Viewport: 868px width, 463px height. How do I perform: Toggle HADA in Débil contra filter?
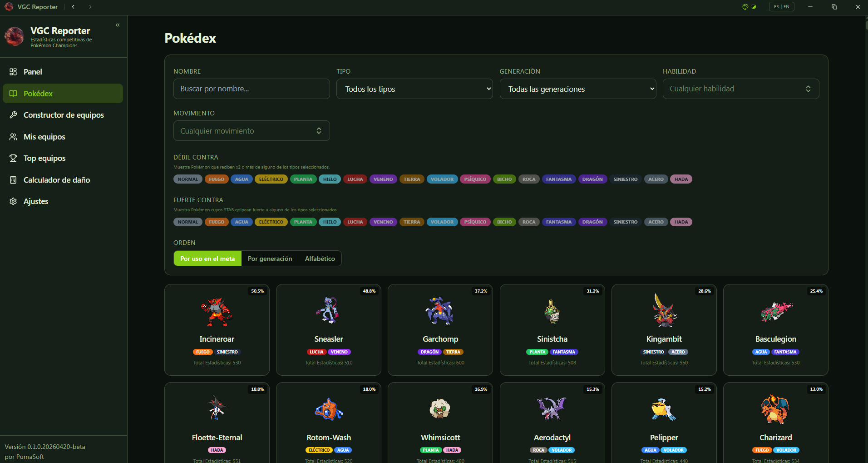tap(681, 179)
